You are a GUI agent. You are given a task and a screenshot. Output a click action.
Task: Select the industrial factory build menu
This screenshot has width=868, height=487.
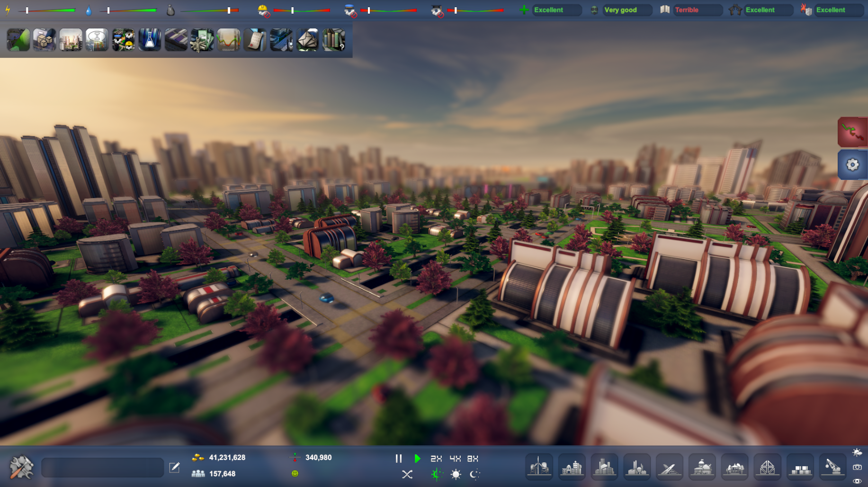pyautogui.click(x=637, y=467)
